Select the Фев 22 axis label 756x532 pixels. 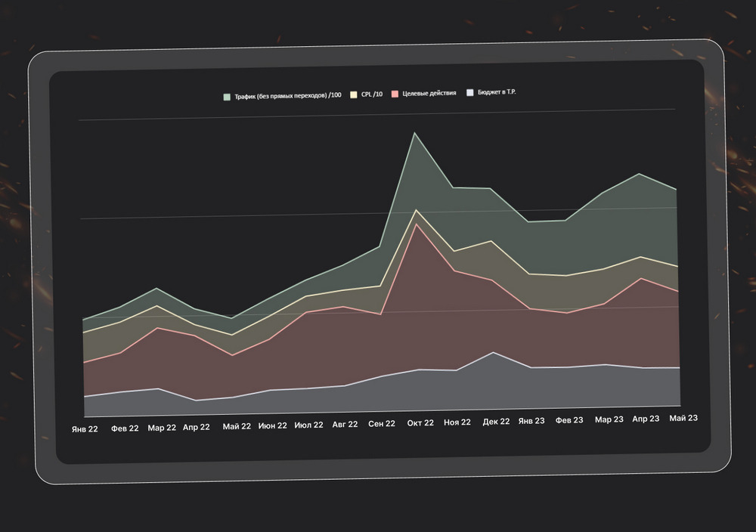[125, 428]
